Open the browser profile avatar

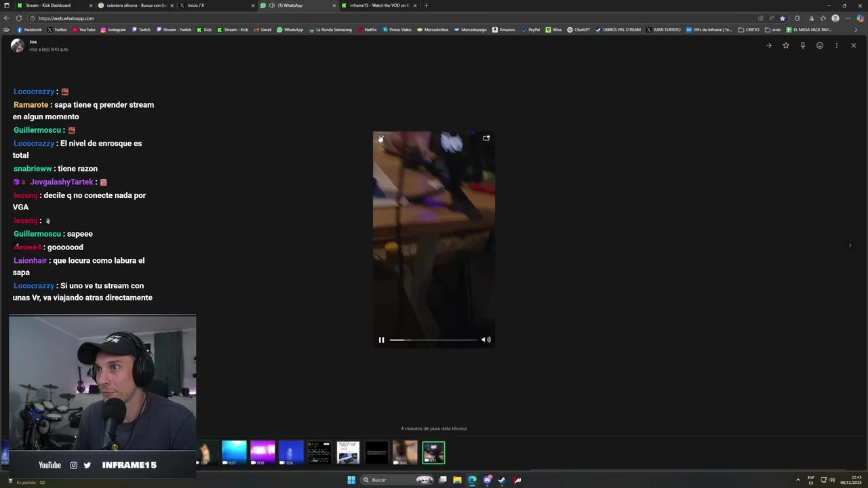pyautogui.click(x=835, y=18)
